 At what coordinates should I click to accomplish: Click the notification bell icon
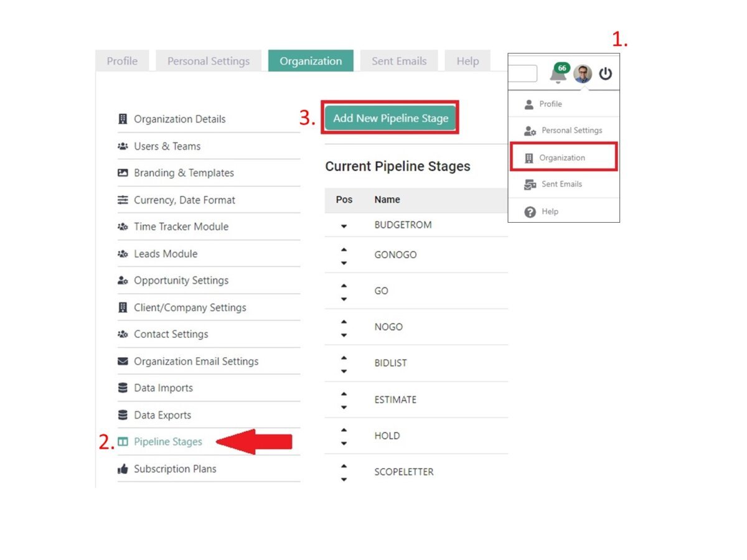point(558,75)
